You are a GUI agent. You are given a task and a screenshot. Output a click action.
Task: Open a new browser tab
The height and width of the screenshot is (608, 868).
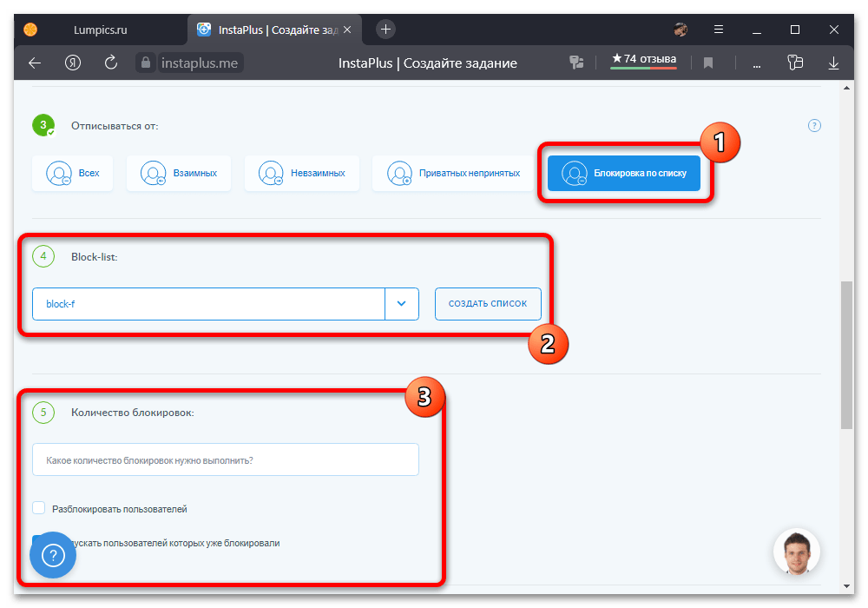(x=386, y=29)
